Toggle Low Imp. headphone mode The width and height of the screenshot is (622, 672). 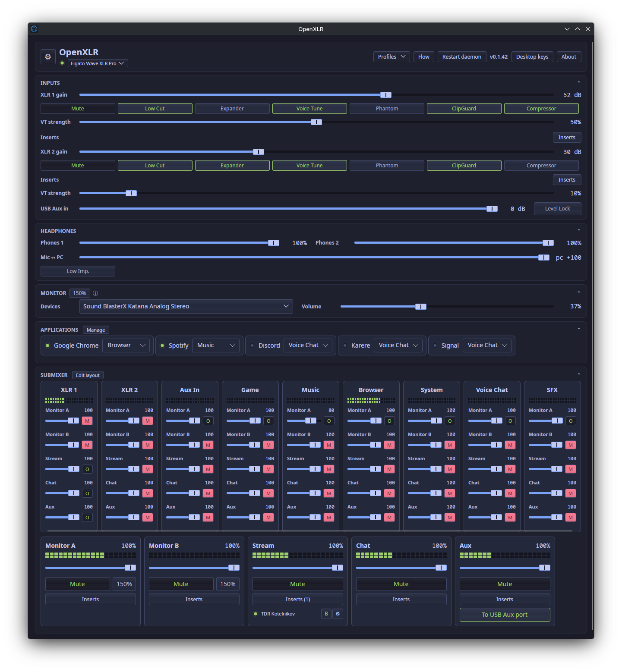pyautogui.click(x=78, y=271)
